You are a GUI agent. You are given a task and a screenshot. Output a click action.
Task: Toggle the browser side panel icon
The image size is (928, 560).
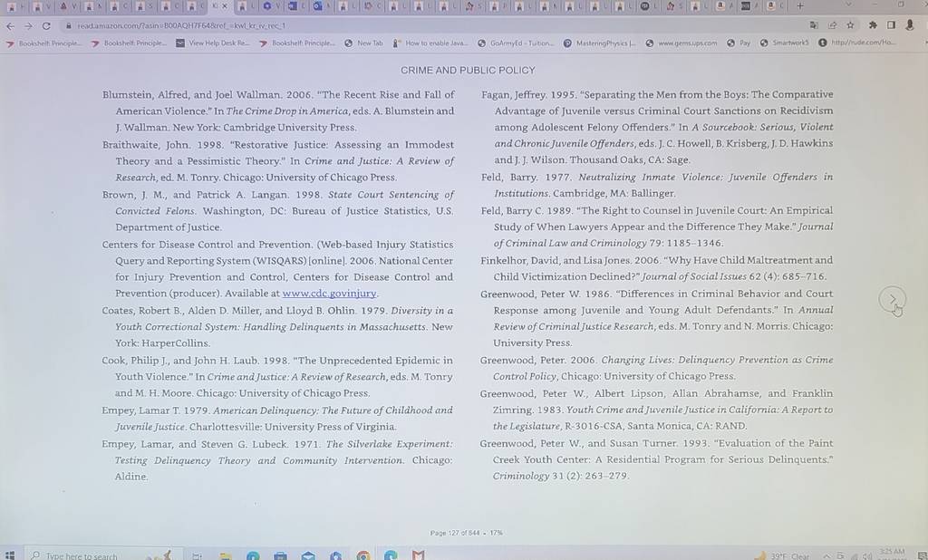point(891,25)
